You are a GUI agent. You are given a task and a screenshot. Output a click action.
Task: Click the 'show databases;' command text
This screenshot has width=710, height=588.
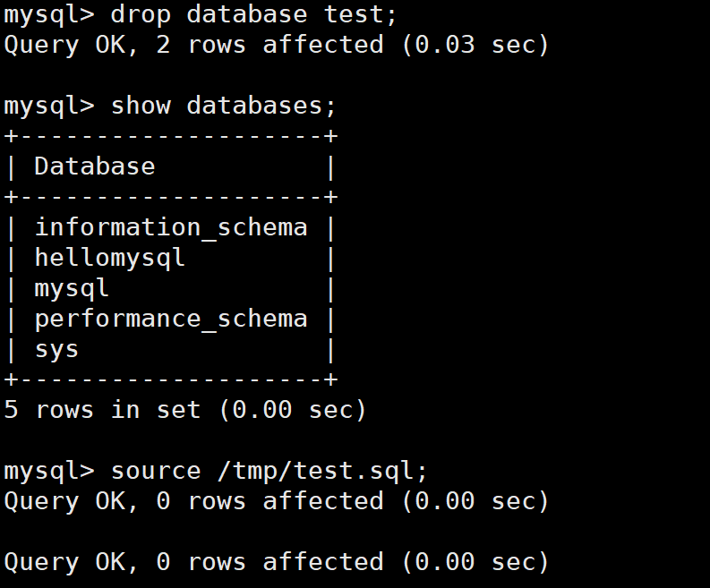click(223, 106)
